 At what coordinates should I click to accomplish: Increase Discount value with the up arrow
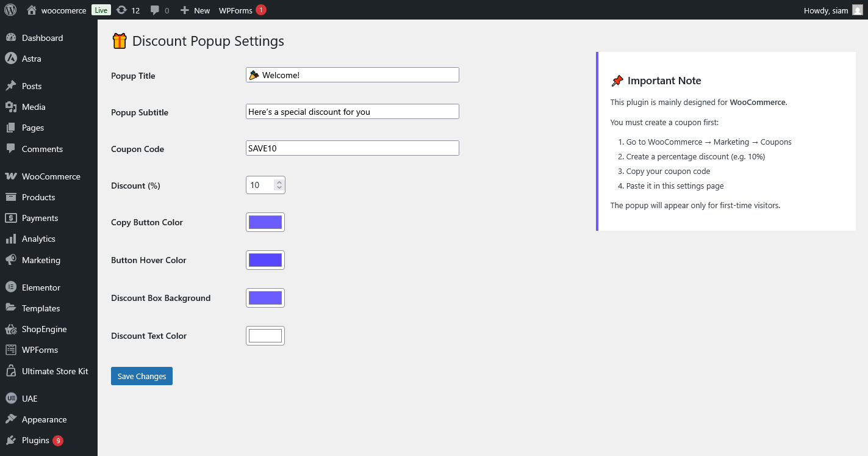279,181
